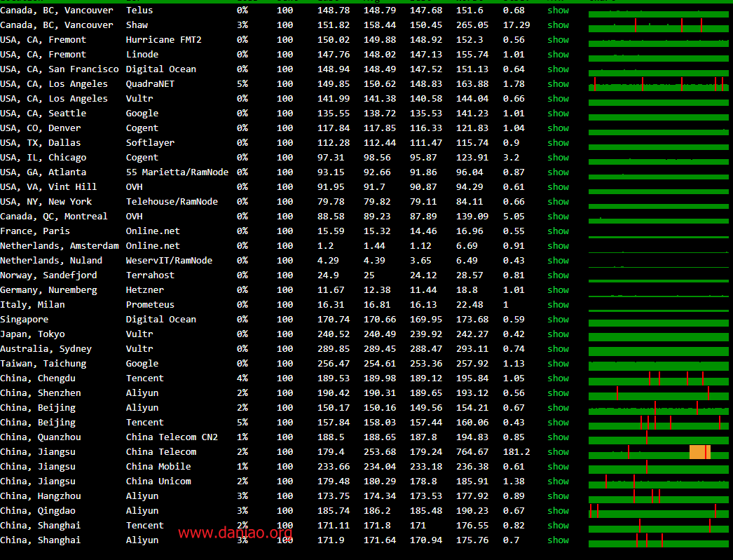Screen dimensions: 733x560
Task: Select text "55 Marietta/RamNode"
Action: pos(177,172)
